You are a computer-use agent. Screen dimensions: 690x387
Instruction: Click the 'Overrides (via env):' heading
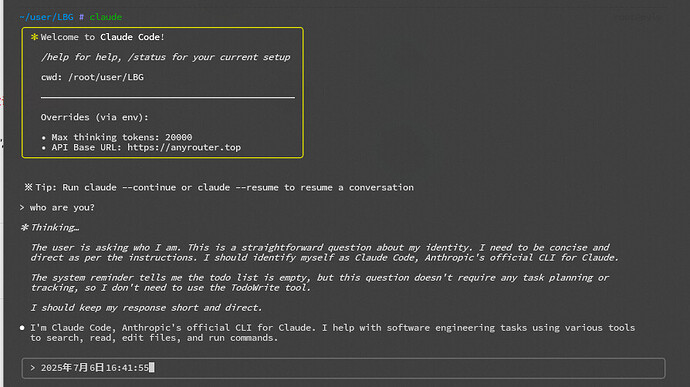click(95, 117)
